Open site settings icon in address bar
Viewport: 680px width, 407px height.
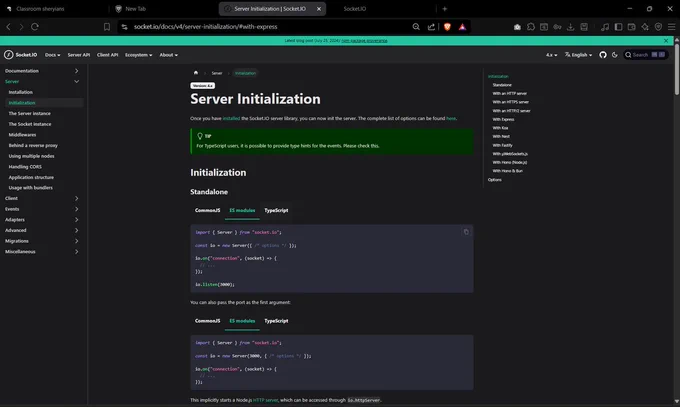[124, 27]
